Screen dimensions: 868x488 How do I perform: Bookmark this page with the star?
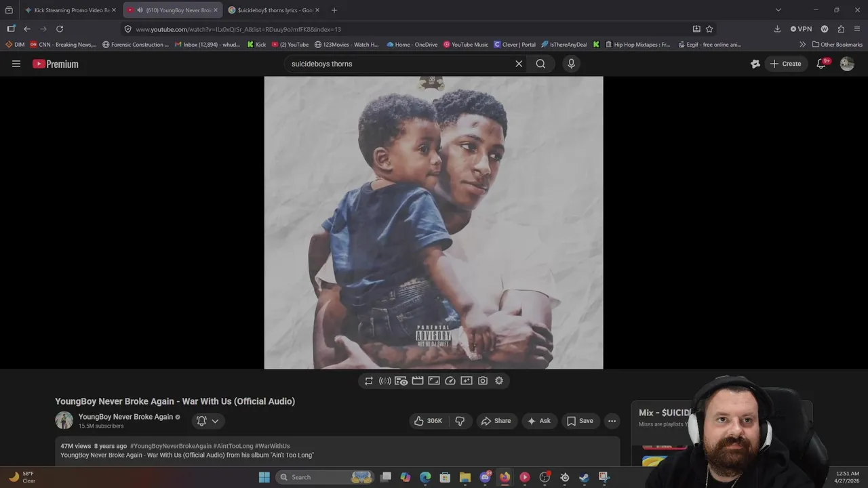pos(709,29)
